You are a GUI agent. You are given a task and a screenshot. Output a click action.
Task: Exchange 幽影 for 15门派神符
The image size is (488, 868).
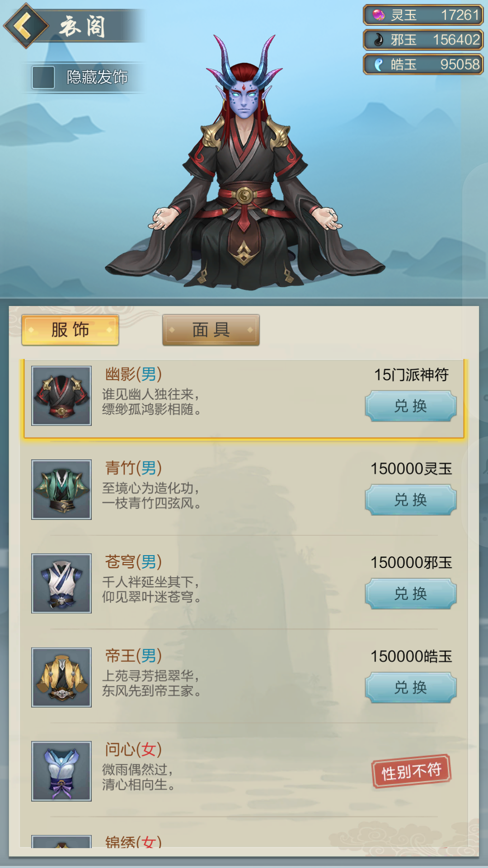(x=411, y=406)
